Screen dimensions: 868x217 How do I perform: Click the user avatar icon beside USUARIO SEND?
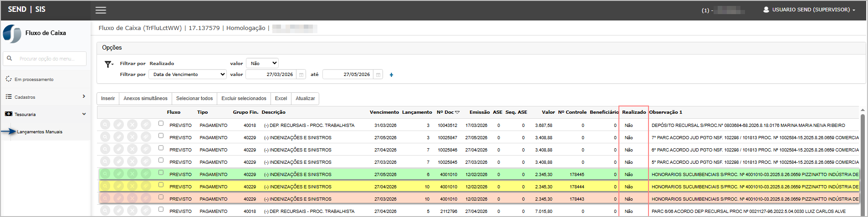766,10
